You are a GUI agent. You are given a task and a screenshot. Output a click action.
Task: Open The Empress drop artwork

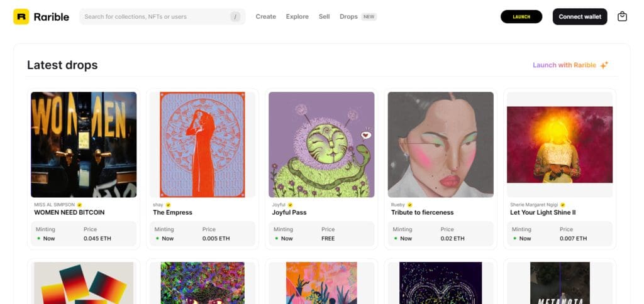203,144
